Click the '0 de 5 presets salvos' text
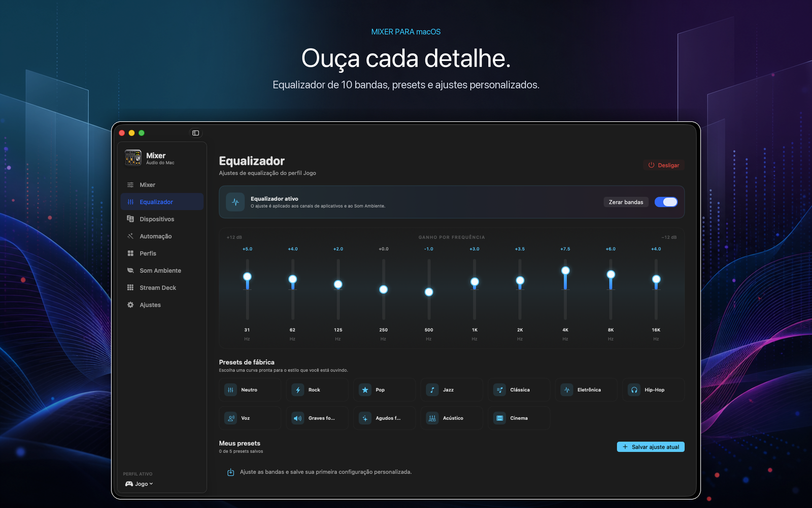Image resolution: width=812 pixels, height=508 pixels. click(x=241, y=451)
